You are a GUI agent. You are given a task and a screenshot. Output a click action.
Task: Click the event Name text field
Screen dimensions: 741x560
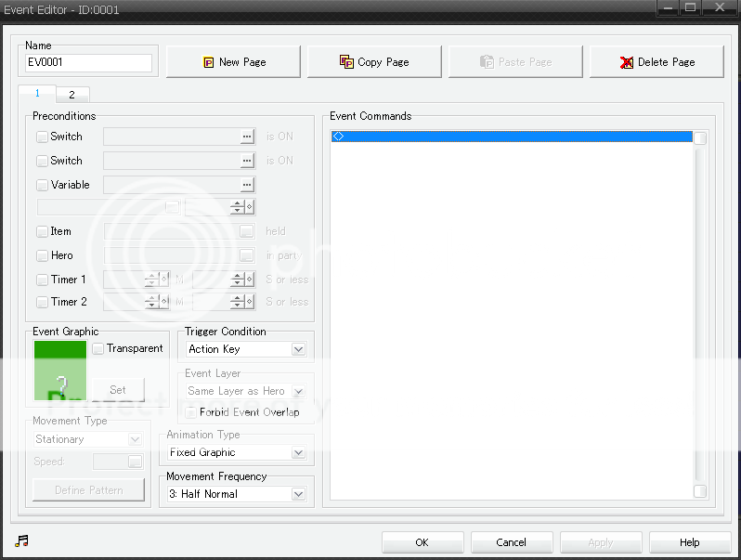pyautogui.click(x=89, y=63)
